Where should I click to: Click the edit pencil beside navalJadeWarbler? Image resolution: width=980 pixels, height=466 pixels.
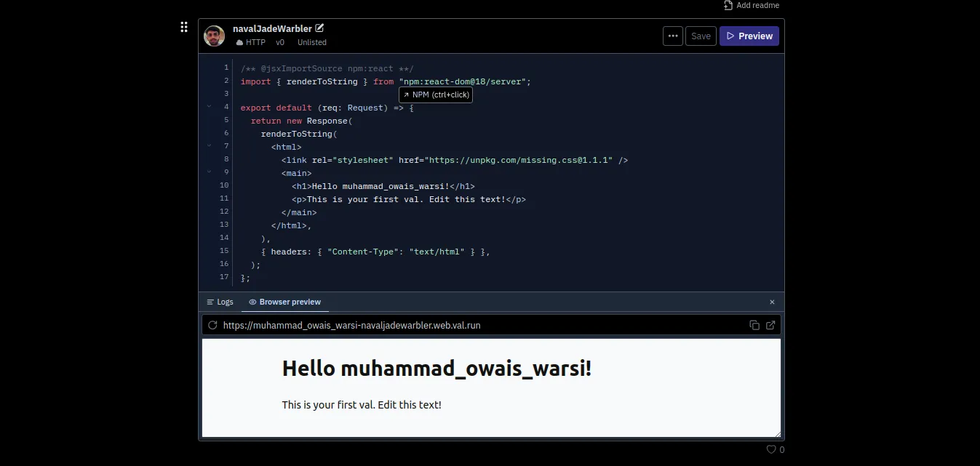coord(319,28)
